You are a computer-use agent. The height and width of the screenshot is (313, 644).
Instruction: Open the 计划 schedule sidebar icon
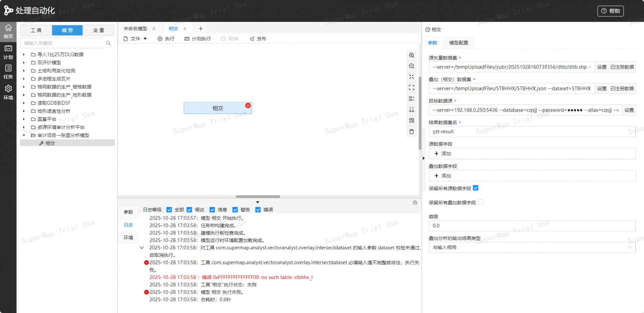(8, 52)
